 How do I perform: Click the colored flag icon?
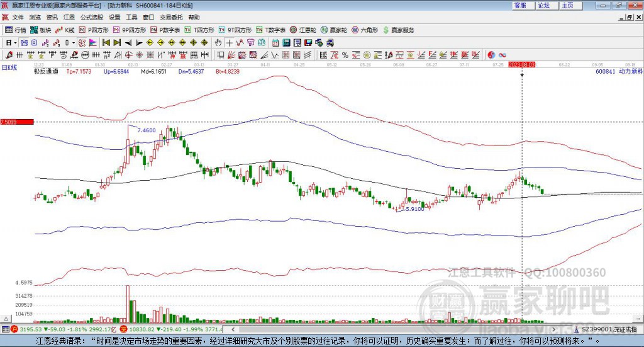tap(93, 43)
